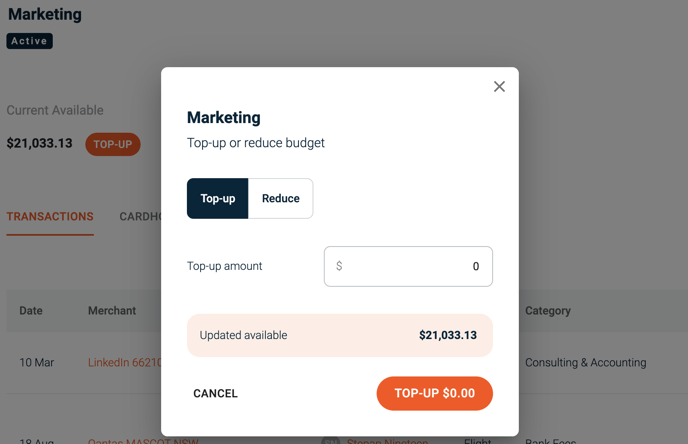
Task: Sort by the Date column header
Action: pos(31,311)
